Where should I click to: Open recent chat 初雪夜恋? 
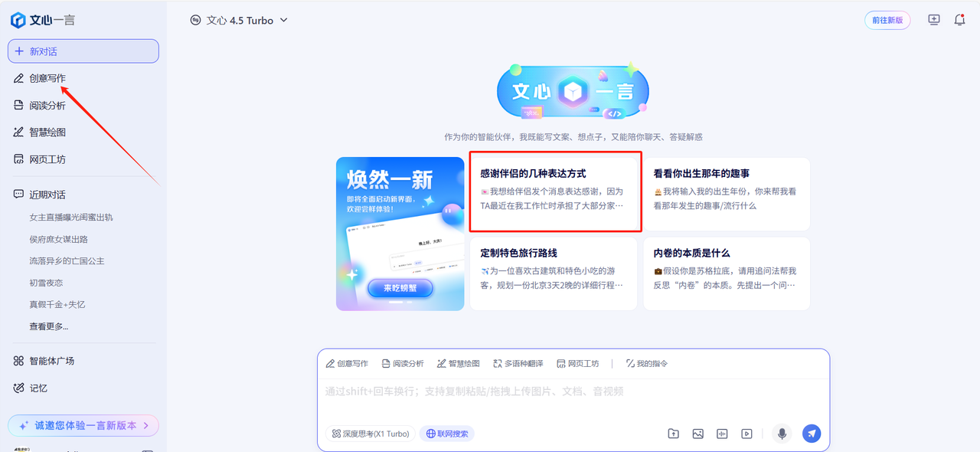click(x=46, y=283)
